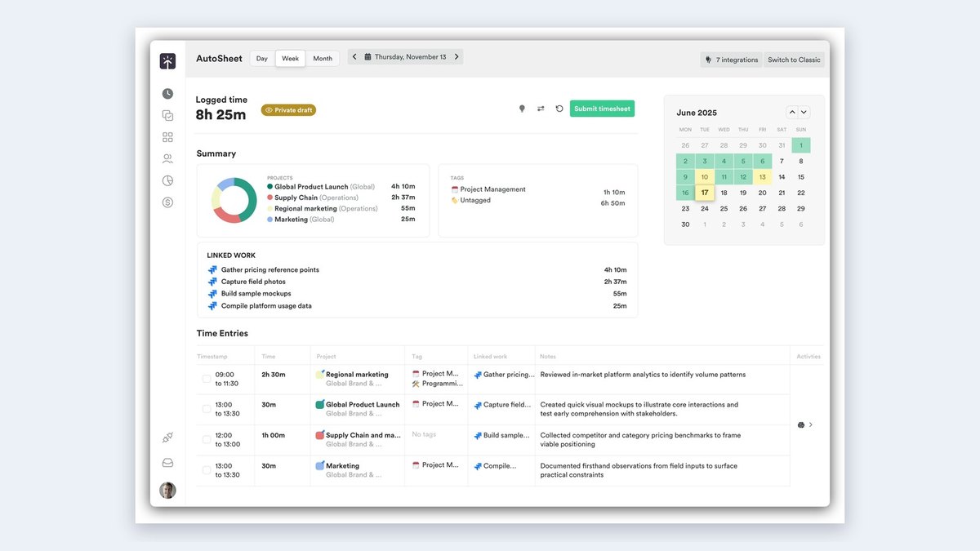Click Switch to Classic

tap(794, 60)
